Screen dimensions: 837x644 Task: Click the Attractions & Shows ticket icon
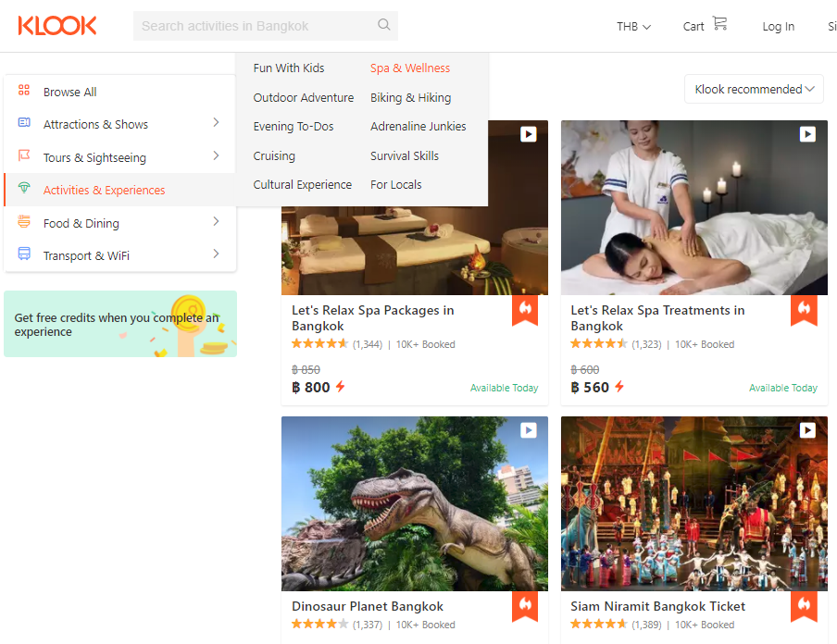click(24, 123)
